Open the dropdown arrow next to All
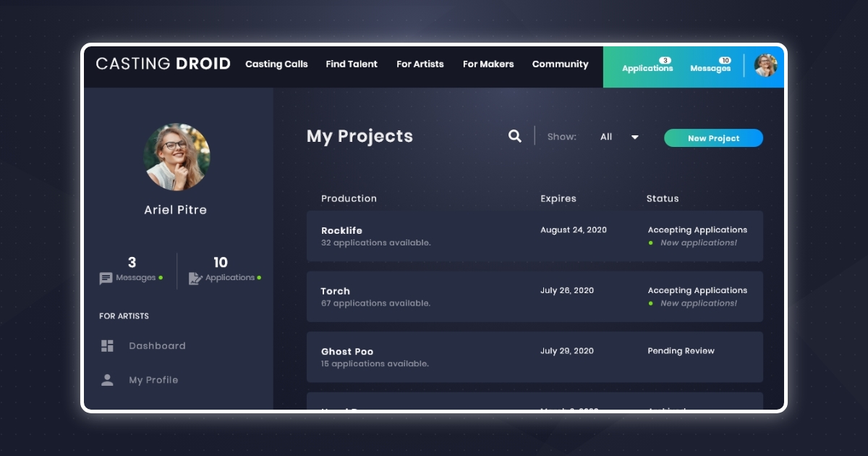868x456 pixels. 634,137
